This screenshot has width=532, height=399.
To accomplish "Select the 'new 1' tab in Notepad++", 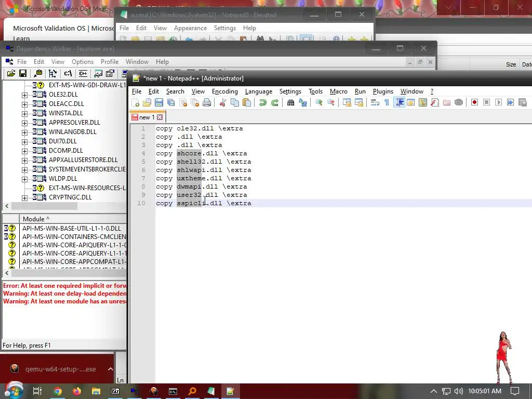I will (x=147, y=117).
